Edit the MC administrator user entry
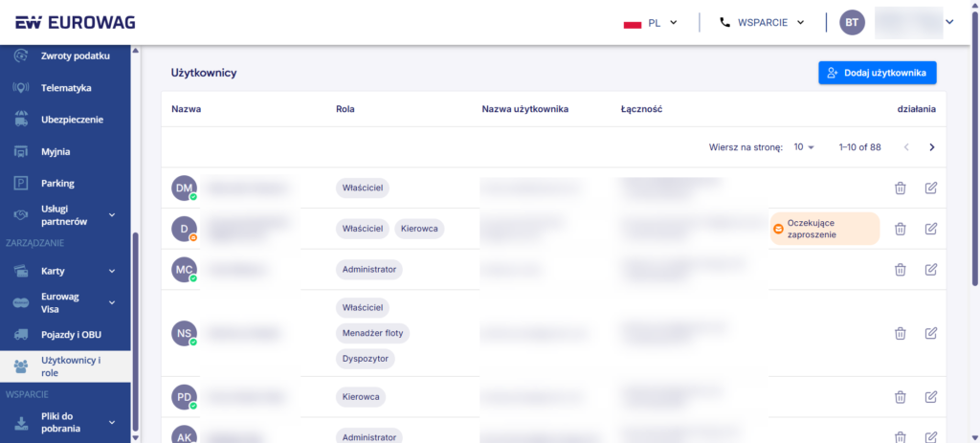 pos(930,269)
